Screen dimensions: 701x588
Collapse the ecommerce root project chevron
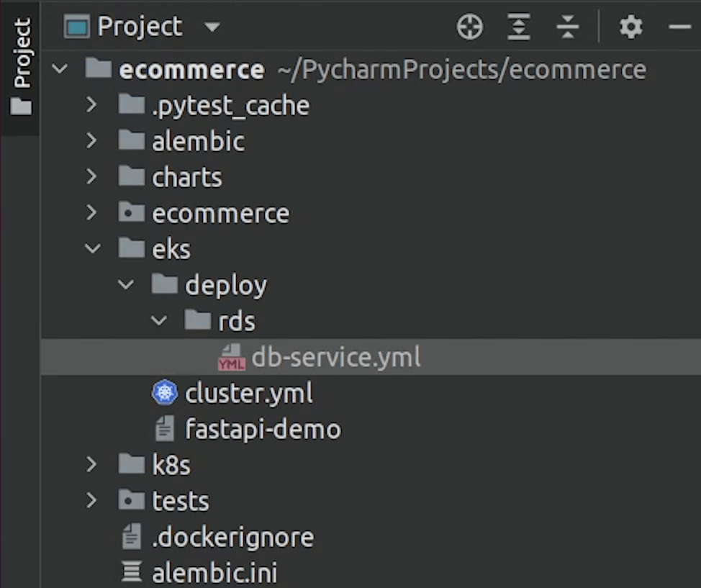coord(60,70)
